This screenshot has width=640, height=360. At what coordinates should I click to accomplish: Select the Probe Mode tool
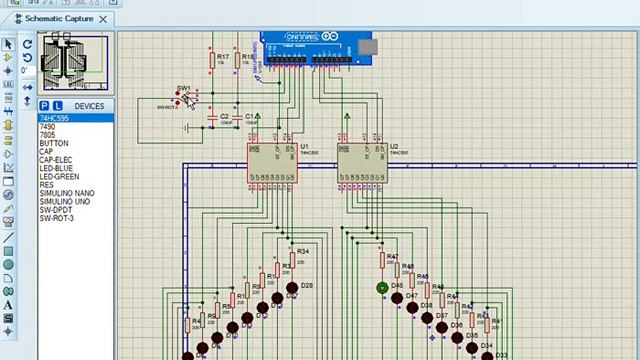8,209
